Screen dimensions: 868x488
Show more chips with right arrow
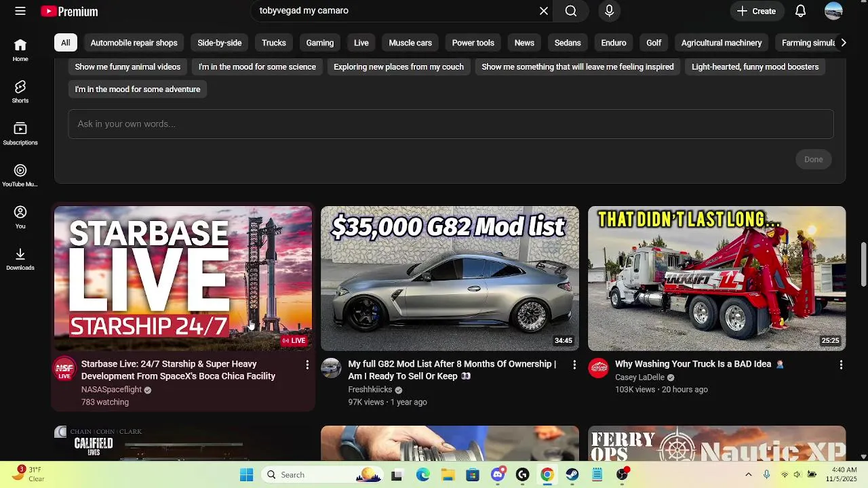point(843,43)
